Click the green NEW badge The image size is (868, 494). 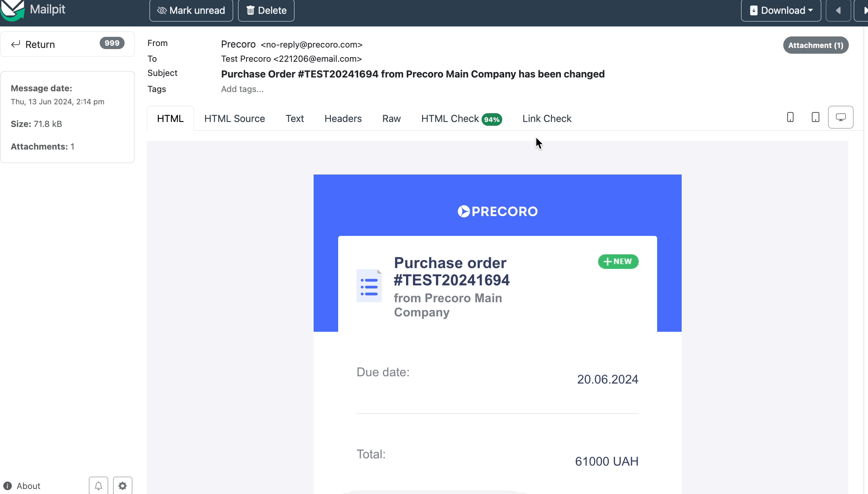pos(618,262)
